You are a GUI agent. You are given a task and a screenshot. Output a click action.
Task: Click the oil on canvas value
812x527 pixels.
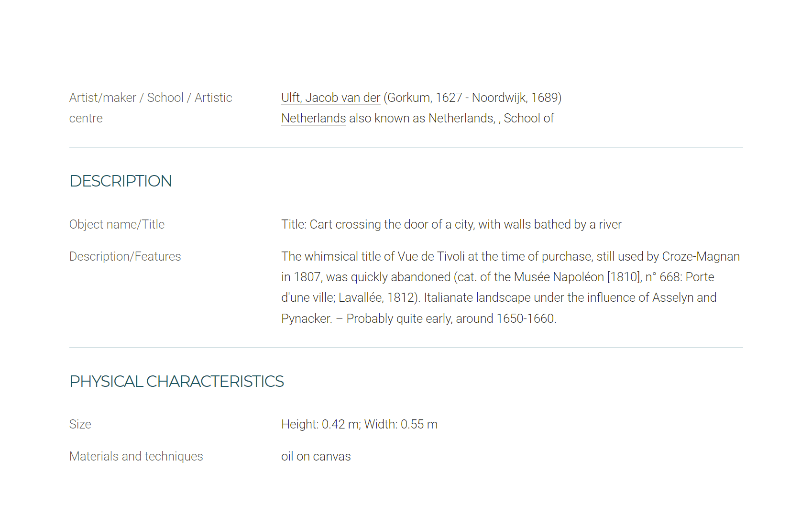[316, 456]
